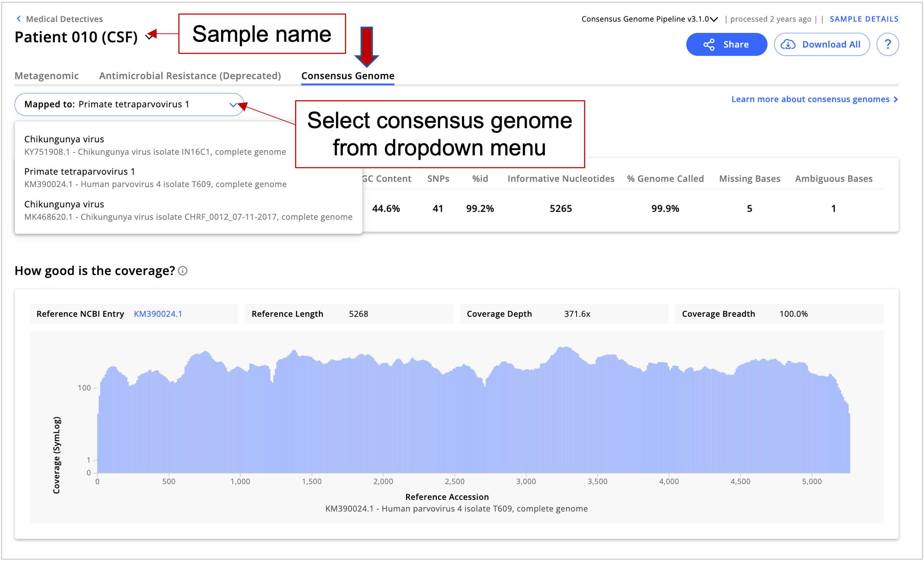Expand the Consensus Genome Pipeline version dropdown

tap(714, 19)
